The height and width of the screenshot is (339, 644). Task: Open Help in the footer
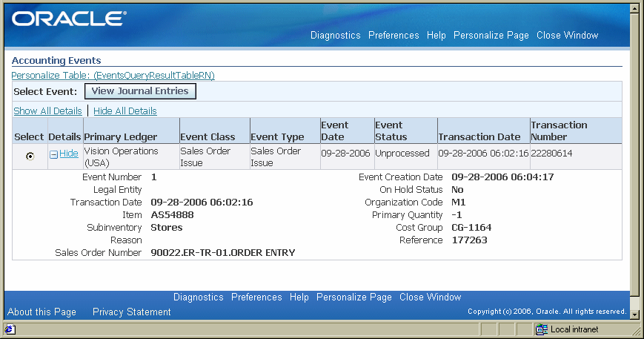point(299,297)
